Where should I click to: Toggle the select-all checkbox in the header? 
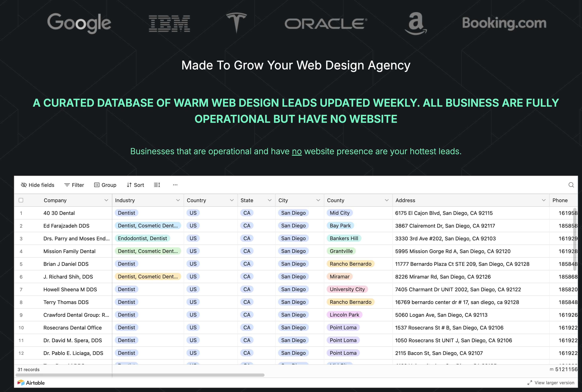tap(21, 200)
